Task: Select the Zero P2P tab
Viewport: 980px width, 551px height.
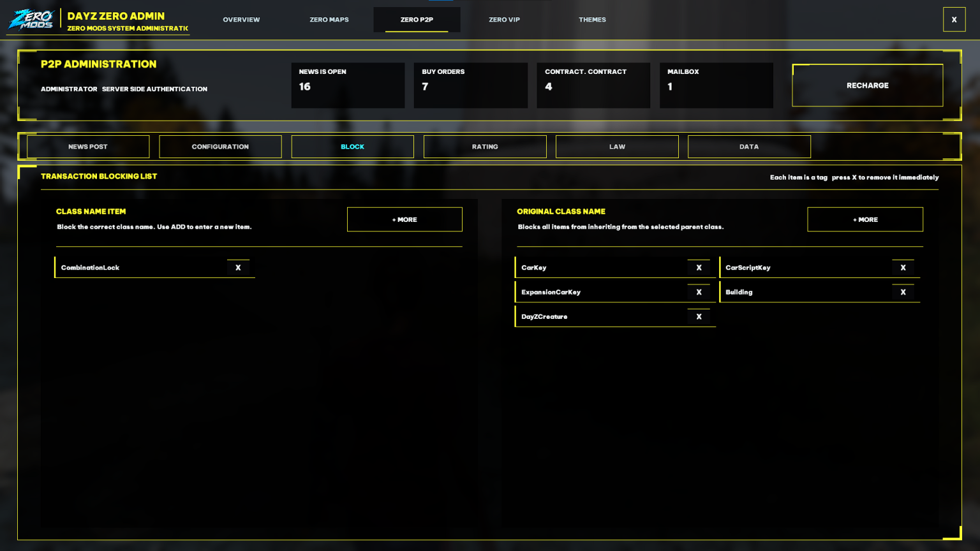Action: point(417,20)
